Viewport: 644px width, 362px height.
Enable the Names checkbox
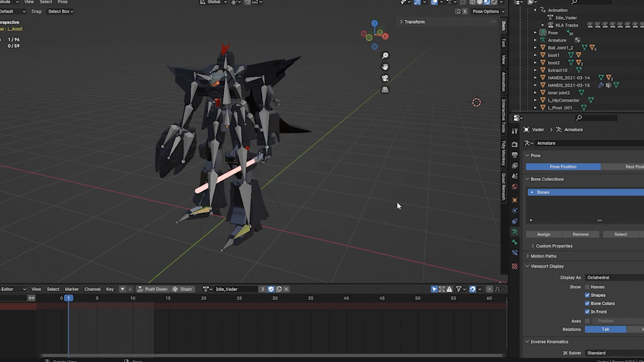tap(587, 287)
